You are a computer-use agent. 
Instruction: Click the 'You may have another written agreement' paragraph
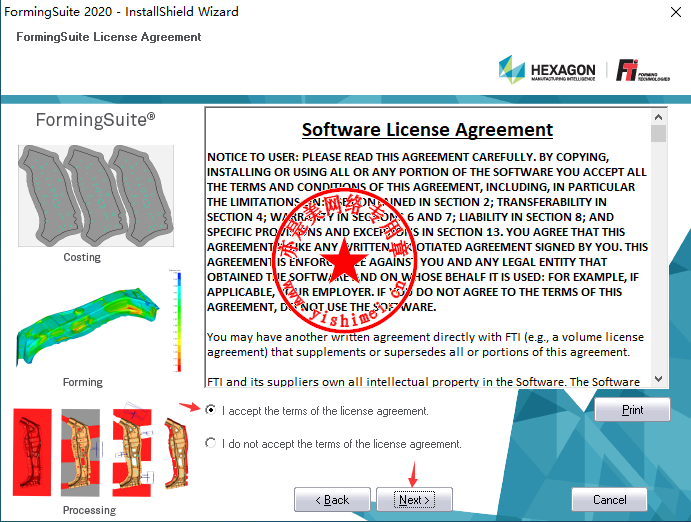coord(425,344)
